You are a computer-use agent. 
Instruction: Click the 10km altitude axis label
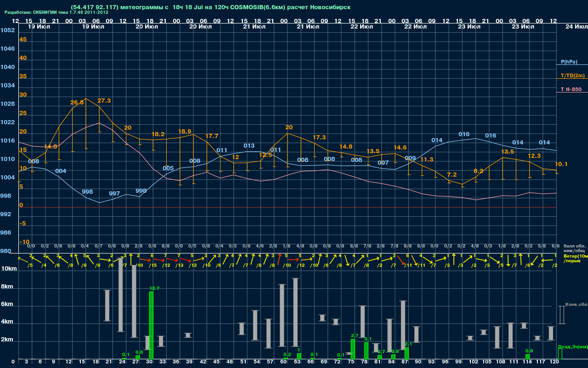pyautogui.click(x=9, y=269)
